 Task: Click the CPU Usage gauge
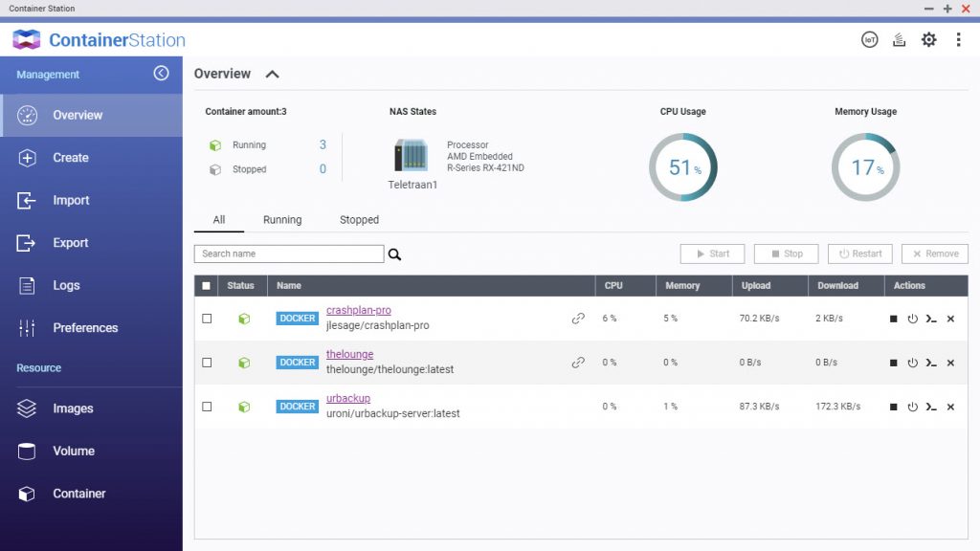[x=683, y=166]
